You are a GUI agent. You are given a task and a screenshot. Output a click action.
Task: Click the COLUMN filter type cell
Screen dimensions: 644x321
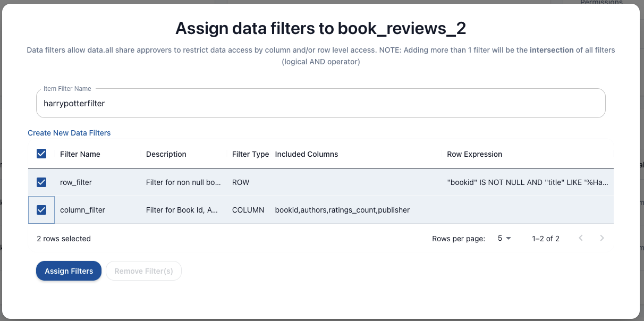pyautogui.click(x=249, y=210)
